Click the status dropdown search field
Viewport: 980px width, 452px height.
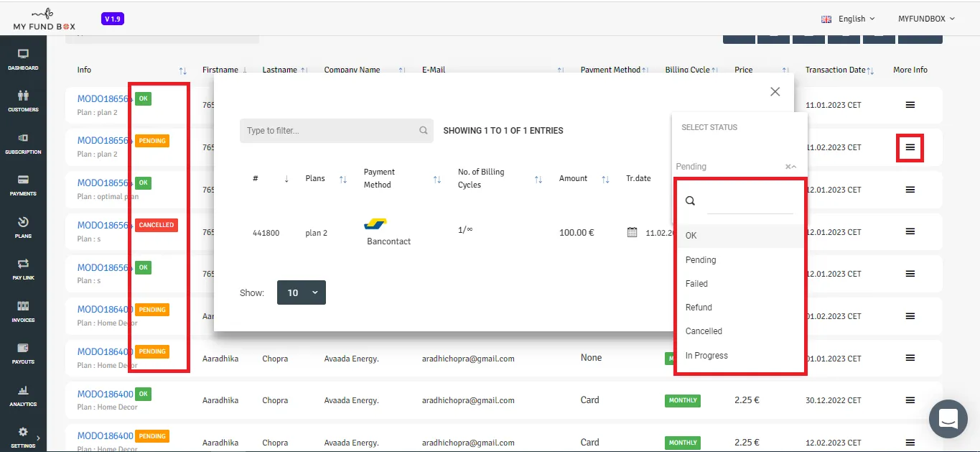pos(750,202)
